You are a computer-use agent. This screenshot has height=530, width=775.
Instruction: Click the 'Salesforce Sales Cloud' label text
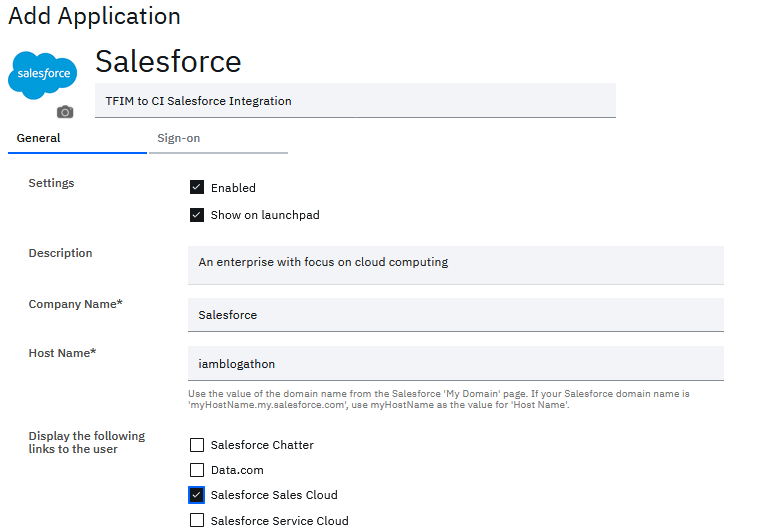click(x=274, y=495)
